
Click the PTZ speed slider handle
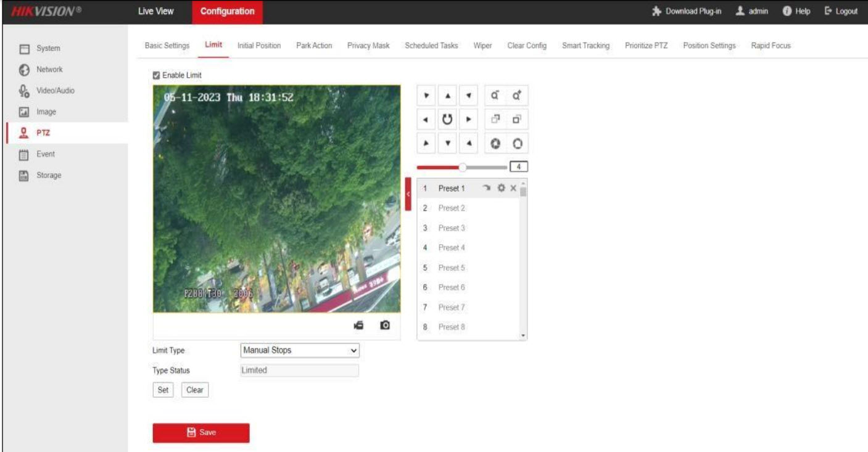coord(463,166)
